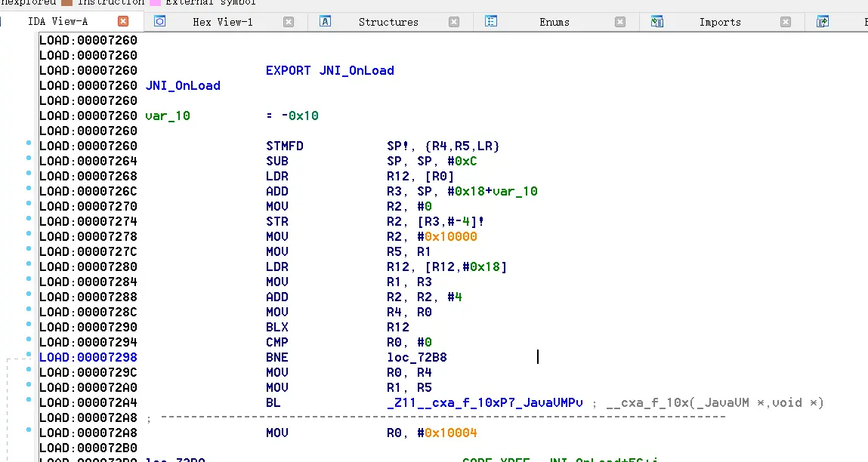Toggle breakpoint dot beside the BLX R12 line
Viewport: 868px width, 462px height.
29,324
